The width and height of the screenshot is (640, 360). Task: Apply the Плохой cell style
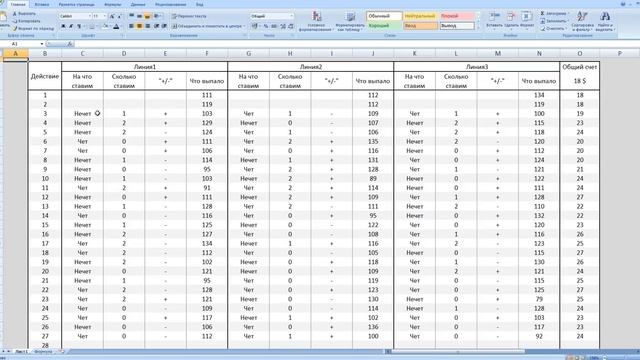(x=457, y=16)
